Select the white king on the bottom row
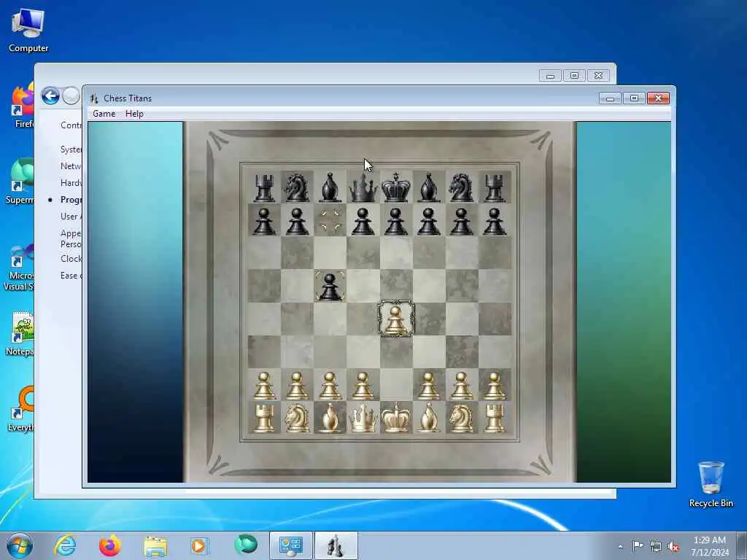Viewport: 747px width, 560px height. coord(396,418)
